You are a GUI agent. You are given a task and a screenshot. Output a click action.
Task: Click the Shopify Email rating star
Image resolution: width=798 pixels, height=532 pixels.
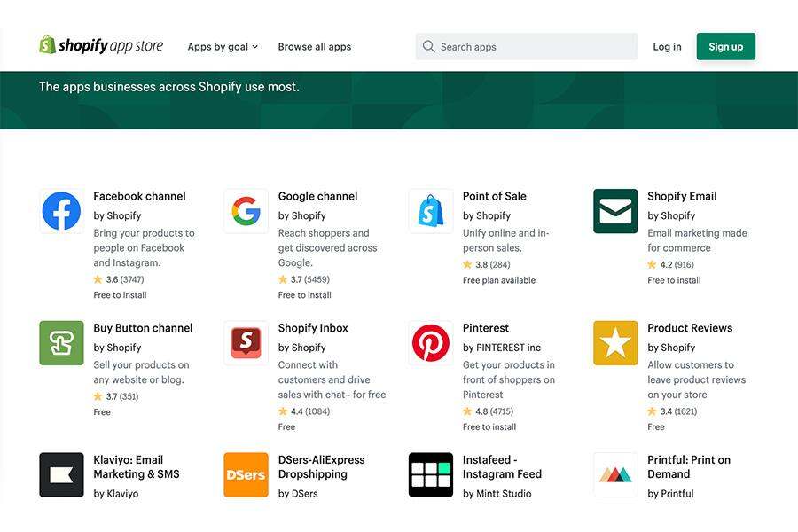[652, 264]
